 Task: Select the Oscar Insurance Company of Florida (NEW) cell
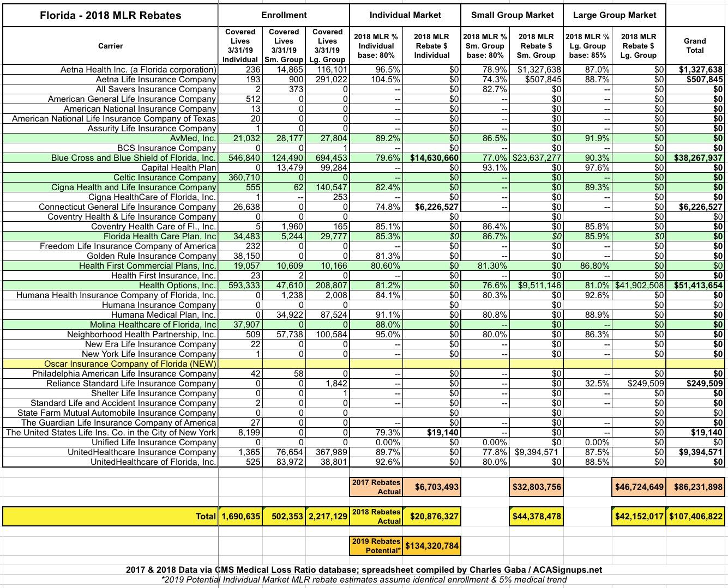(130, 364)
